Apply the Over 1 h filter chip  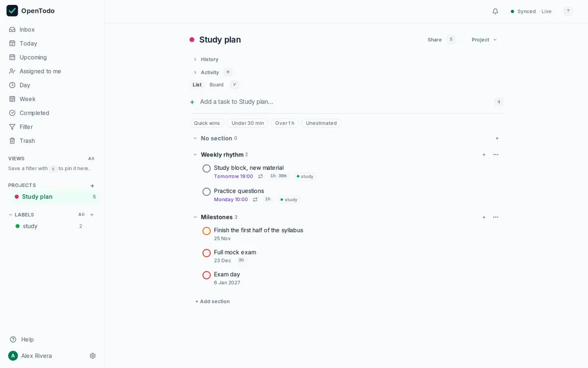pyautogui.click(x=285, y=123)
